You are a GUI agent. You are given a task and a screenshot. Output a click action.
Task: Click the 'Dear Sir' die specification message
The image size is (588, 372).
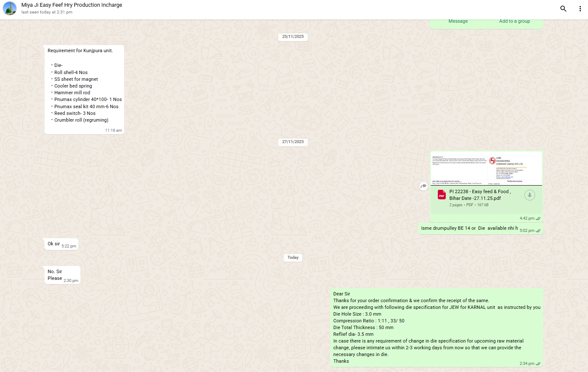(437, 327)
